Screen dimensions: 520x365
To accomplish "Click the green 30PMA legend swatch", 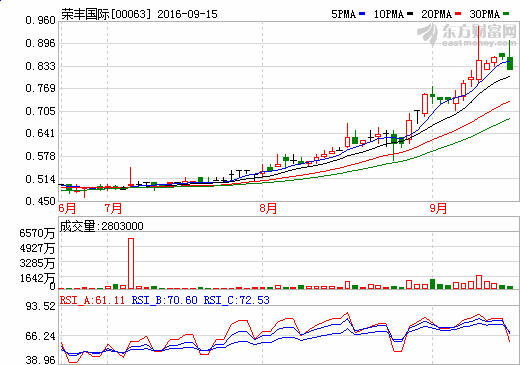I will pos(506,14).
